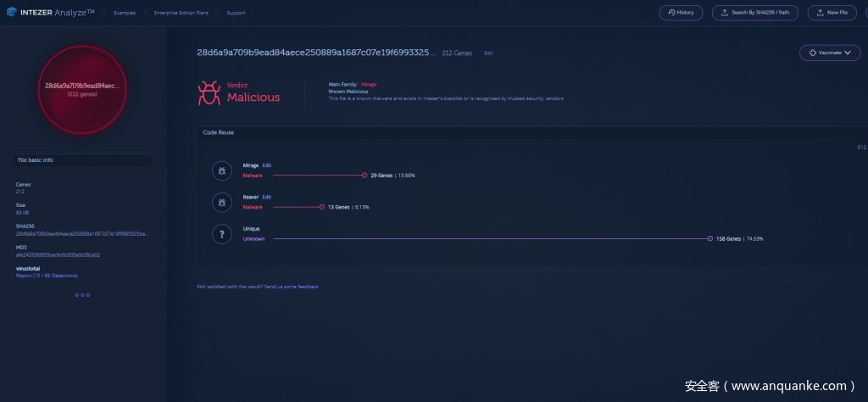The width and height of the screenshot is (868, 402).
Task: Click the red Malicious verdict bug icon
Action: coord(209,92)
